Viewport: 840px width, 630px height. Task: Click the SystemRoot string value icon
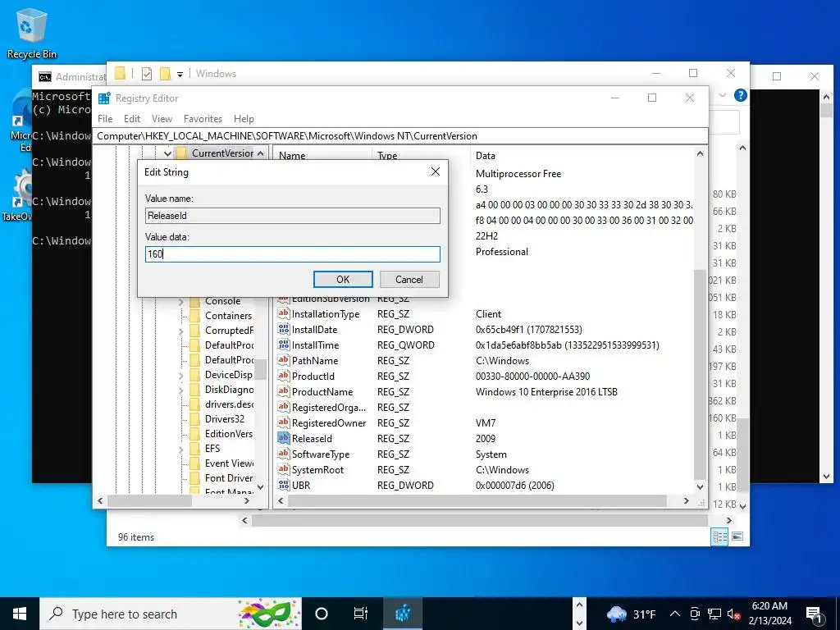[283, 469]
